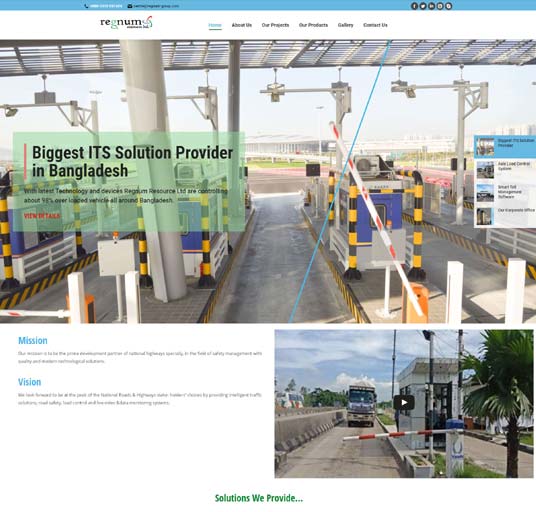Select the Biggest ITS Solution Provider slide
Viewport: 536px width, 512px height.
point(505,147)
